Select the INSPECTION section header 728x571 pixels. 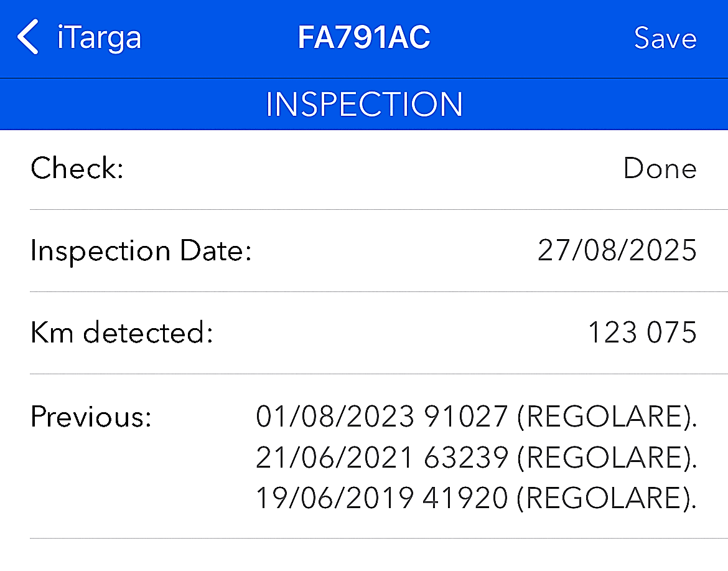coord(364,104)
